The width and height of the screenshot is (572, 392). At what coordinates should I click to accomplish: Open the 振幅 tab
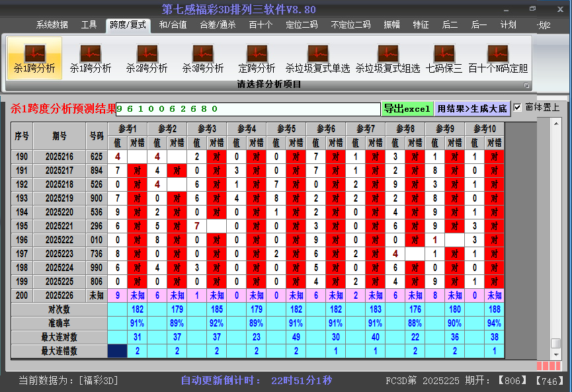point(392,25)
